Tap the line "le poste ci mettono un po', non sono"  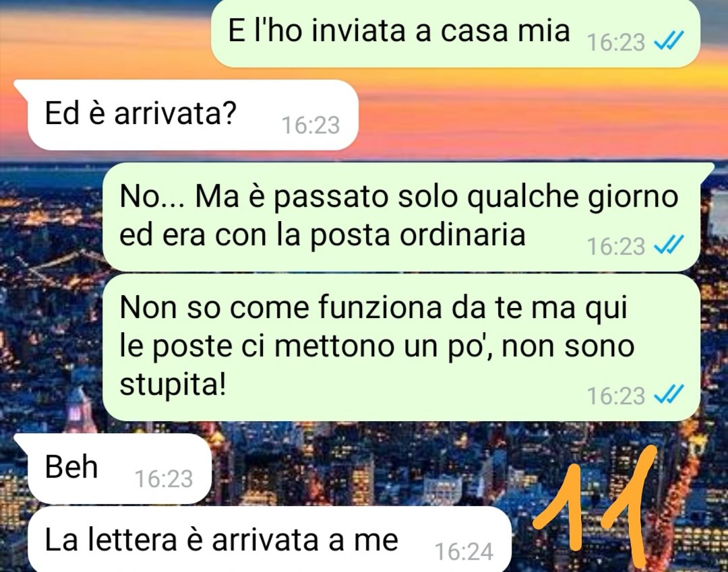(x=377, y=346)
